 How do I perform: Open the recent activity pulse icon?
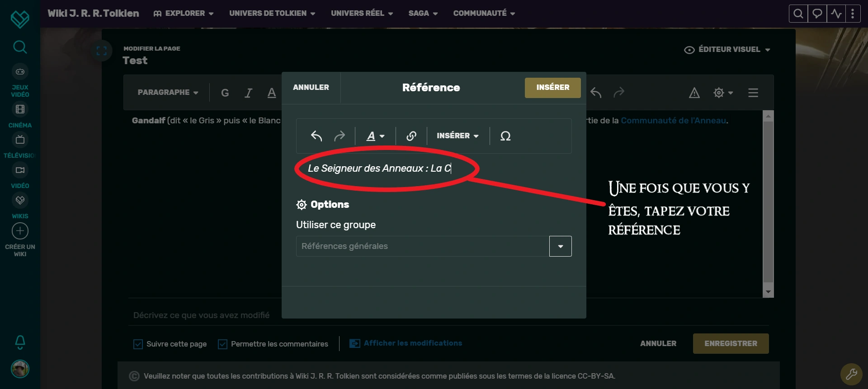836,14
